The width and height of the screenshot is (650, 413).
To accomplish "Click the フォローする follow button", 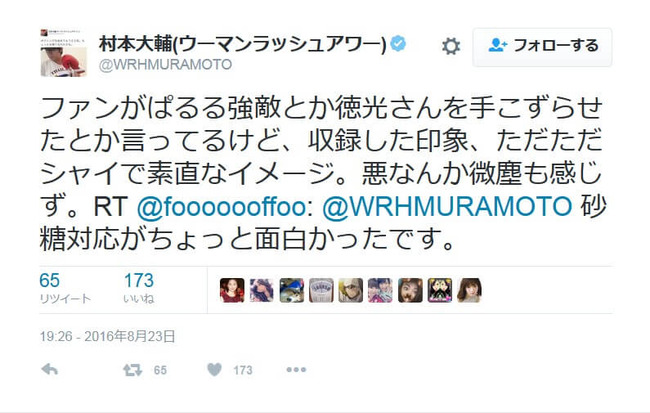I will pyautogui.click(x=542, y=47).
